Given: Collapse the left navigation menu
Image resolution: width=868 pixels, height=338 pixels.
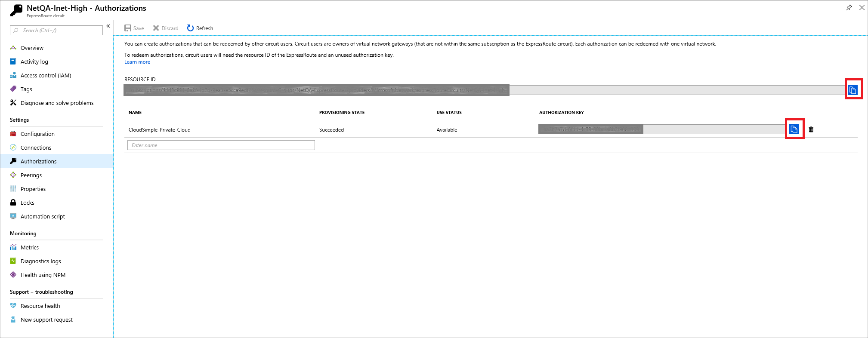Looking at the screenshot, I should click(x=108, y=26).
